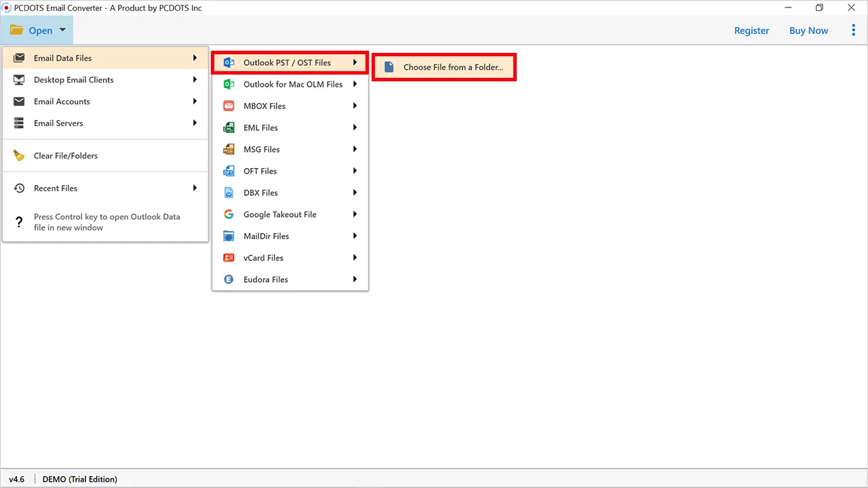Open the three-dot more options menu
The width and height of the screenshot is (868, 488).
854,30
